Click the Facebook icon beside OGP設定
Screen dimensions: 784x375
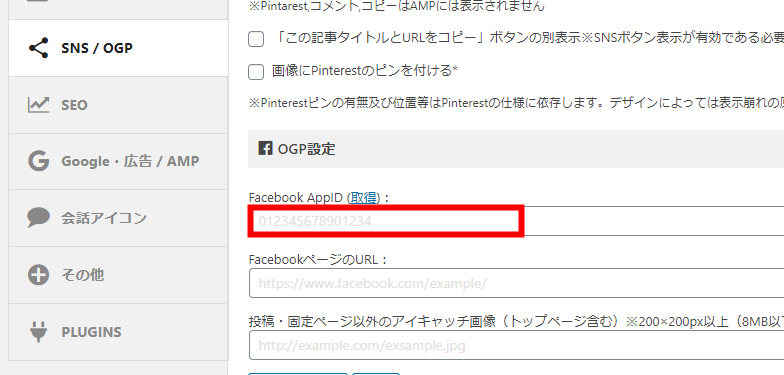click(266, 148)
